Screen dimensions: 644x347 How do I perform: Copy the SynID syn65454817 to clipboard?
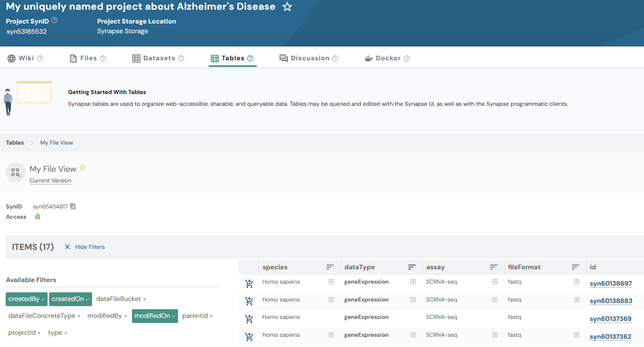(x=73, y=206)
